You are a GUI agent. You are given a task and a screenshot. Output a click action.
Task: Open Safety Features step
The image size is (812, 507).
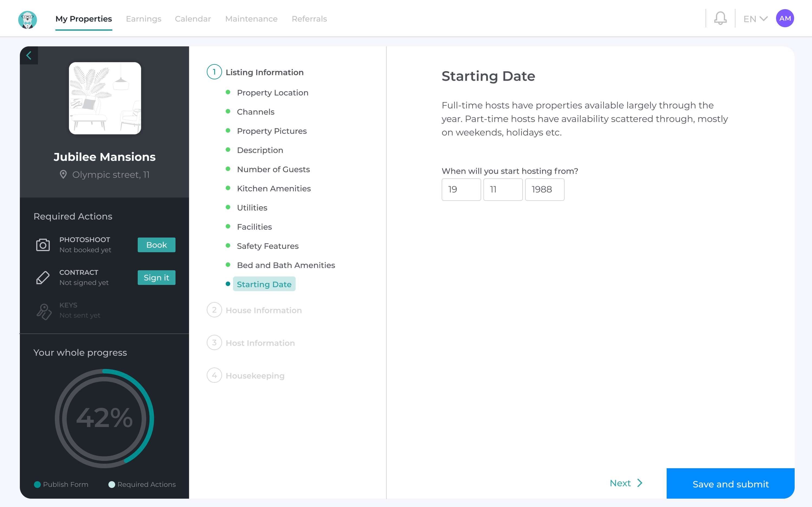(x=267, y=246)
